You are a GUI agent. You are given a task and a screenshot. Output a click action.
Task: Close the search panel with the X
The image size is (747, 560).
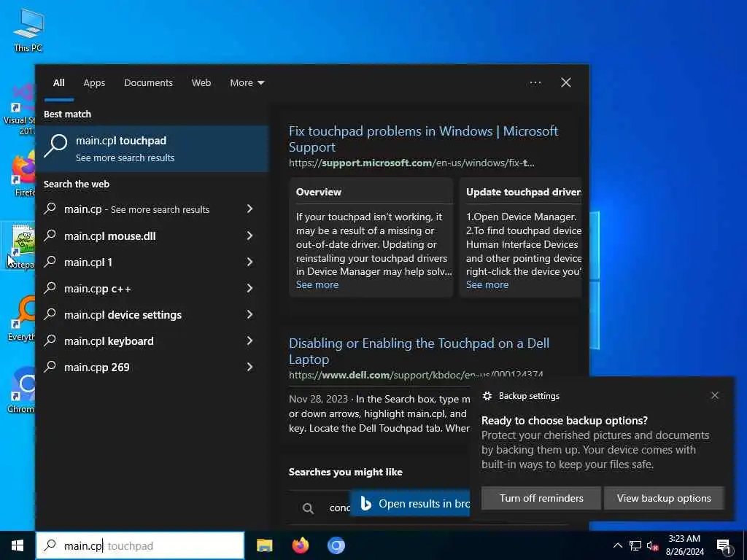click(x=566, y=82)
